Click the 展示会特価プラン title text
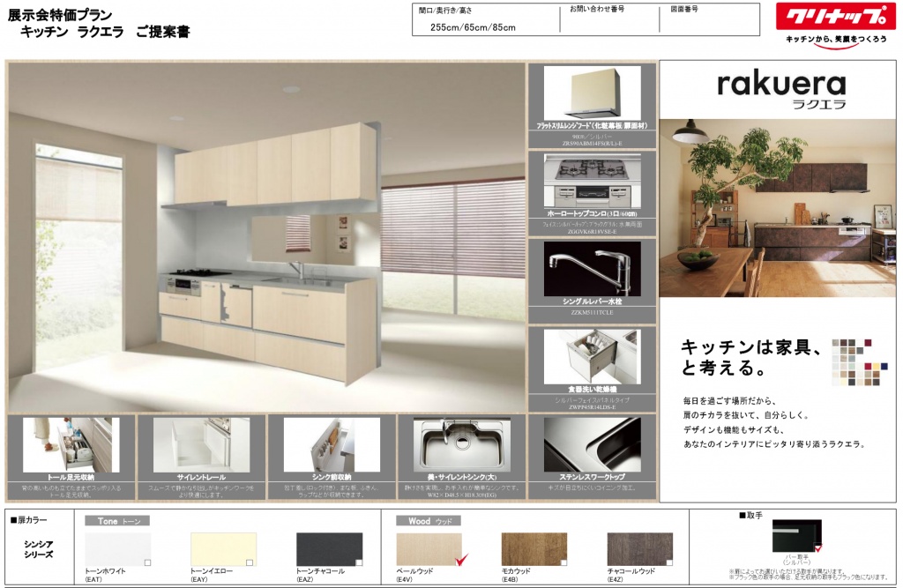The width and height of the screenshot is (903, 588). [x=60, y=15]
